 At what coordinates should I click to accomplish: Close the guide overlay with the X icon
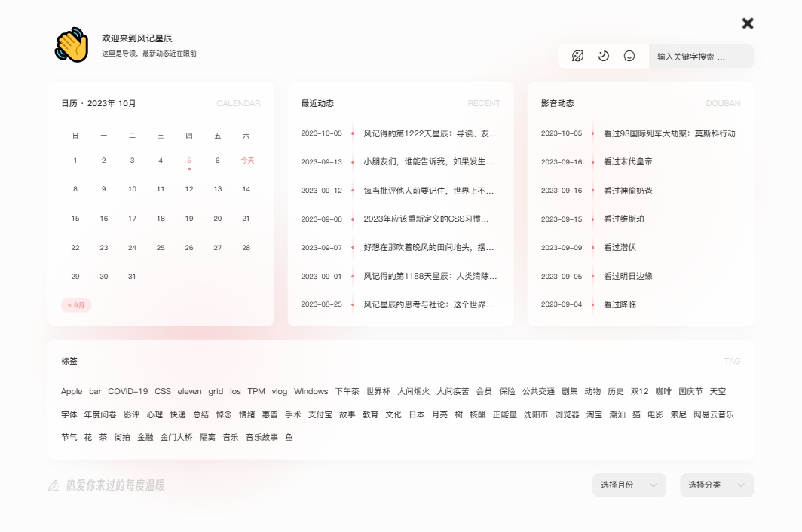coord(748,23)
